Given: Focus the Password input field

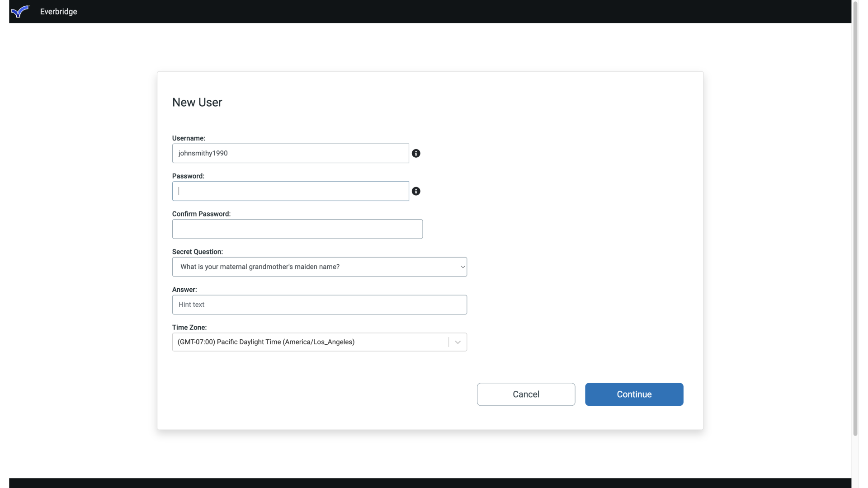Looking at the screenshot, I should tap(290, 191).
